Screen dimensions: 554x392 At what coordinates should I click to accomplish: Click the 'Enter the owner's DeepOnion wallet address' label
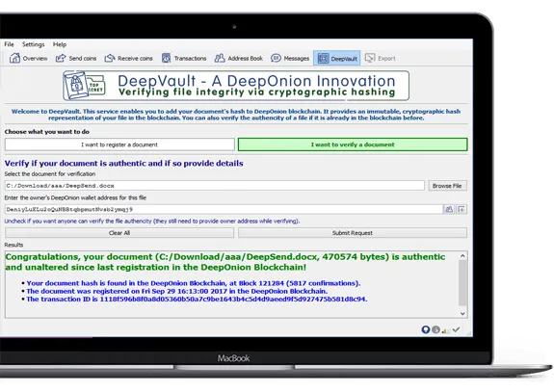[x=75, y=197]
